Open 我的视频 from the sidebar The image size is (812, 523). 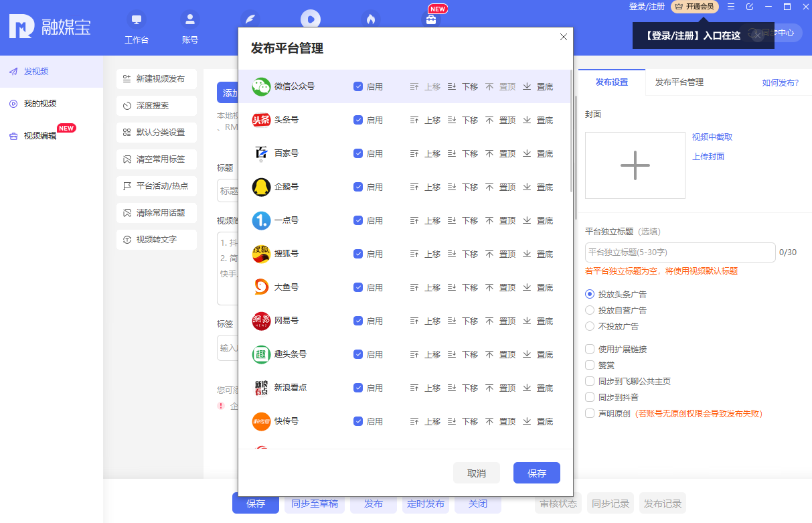(40, 104)
